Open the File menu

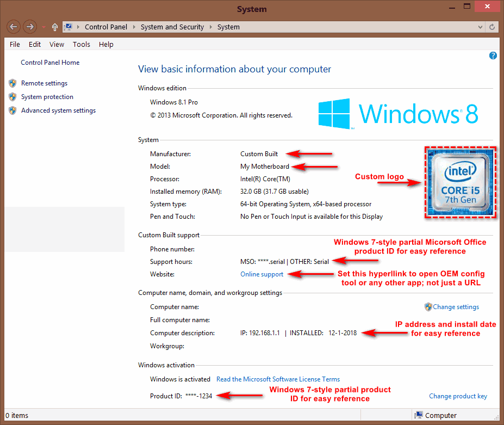click(15, 44)
